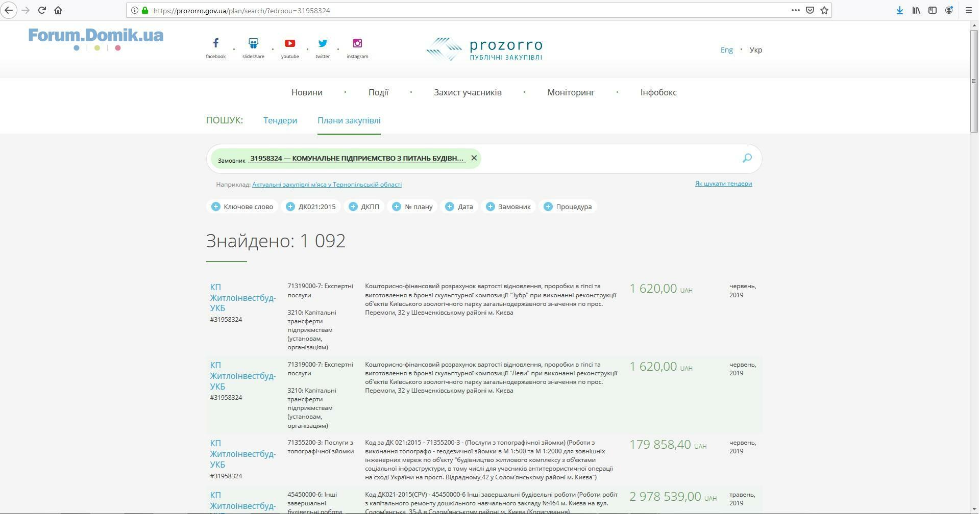Select amount 2 978 539,00 UAH
This screenshot has height=514, width=980.
coord(673,497)
